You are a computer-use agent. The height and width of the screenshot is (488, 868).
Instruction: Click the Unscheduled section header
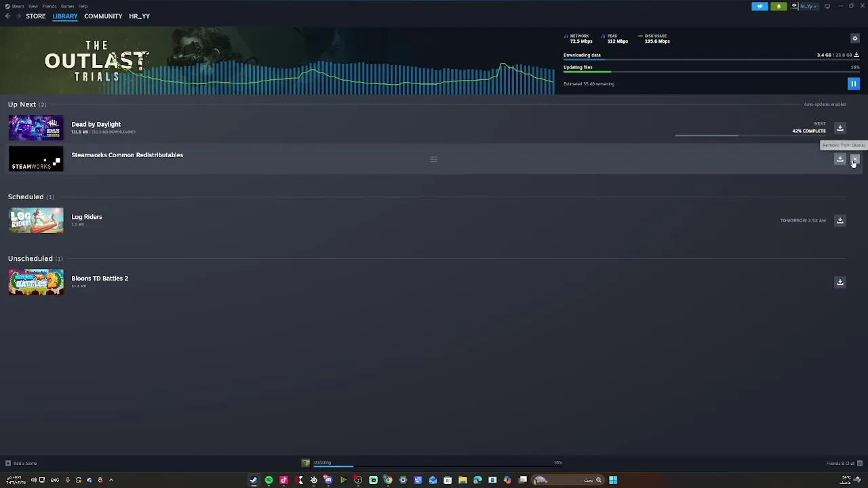[x=35, y=258]
